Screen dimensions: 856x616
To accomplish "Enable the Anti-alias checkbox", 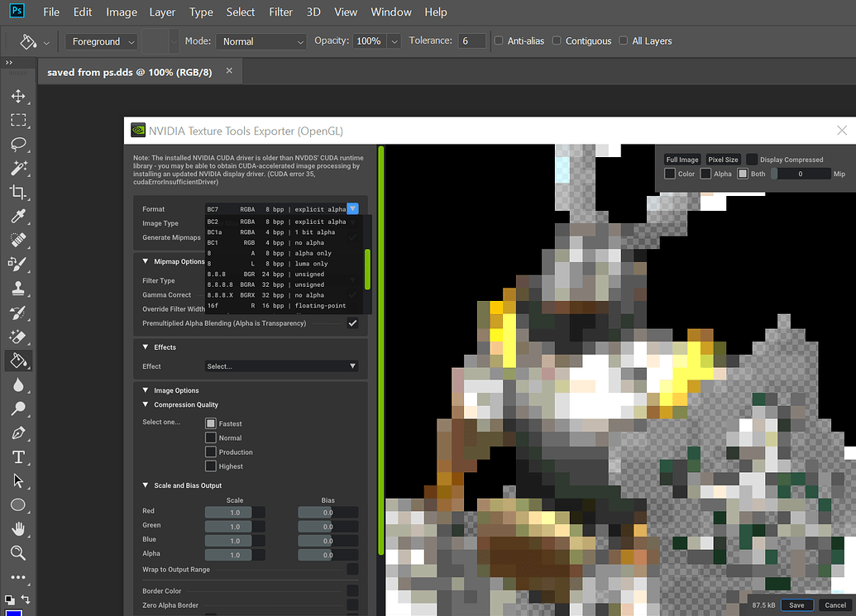I will (x=498, y=40).
